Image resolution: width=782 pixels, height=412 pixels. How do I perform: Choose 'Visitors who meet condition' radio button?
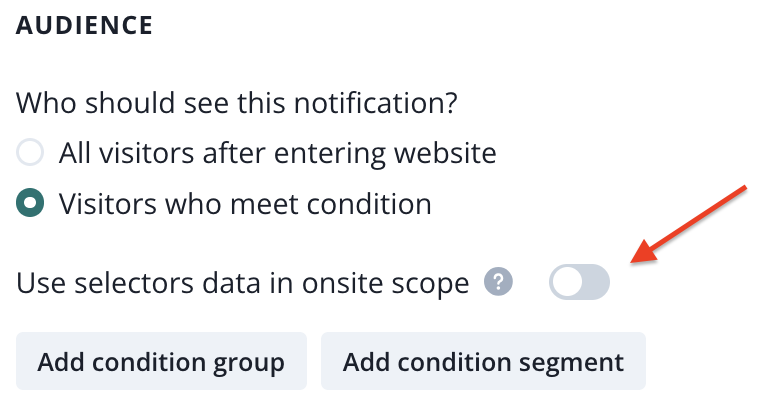pos(31,203)
